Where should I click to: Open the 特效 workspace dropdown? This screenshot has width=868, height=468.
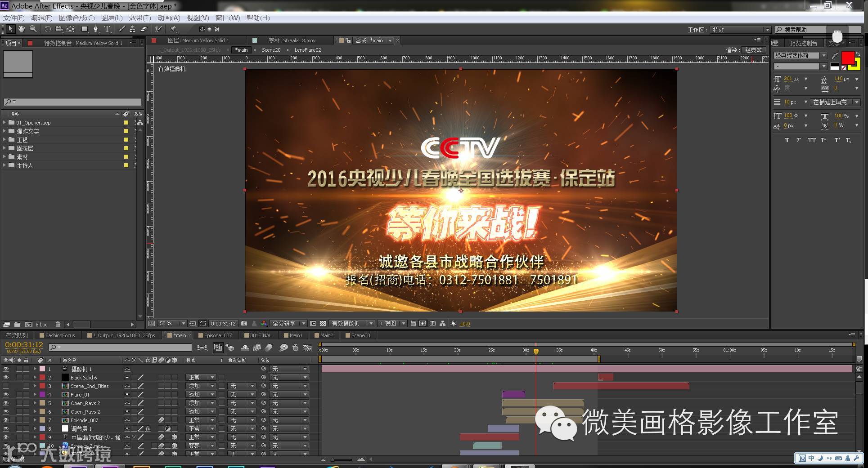coord(741,30)
